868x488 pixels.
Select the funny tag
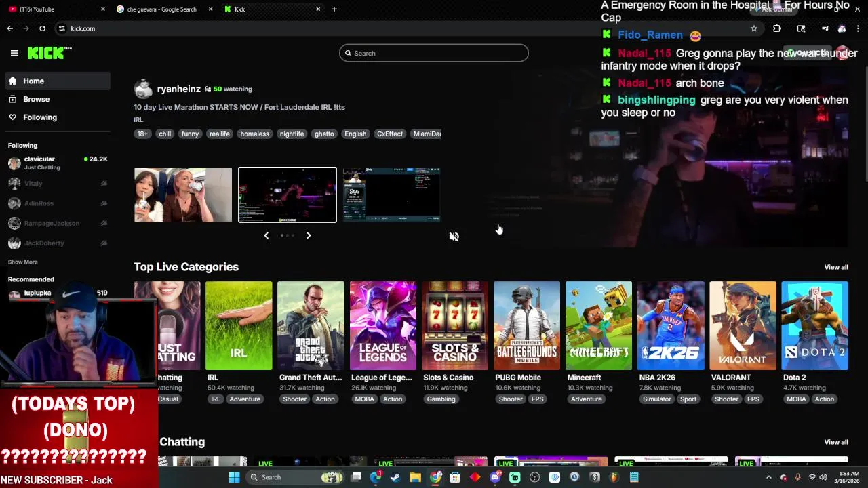click(190, 134)
